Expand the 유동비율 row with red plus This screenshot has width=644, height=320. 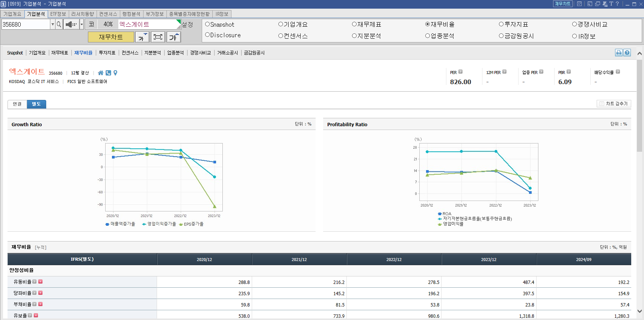point(41,282)
